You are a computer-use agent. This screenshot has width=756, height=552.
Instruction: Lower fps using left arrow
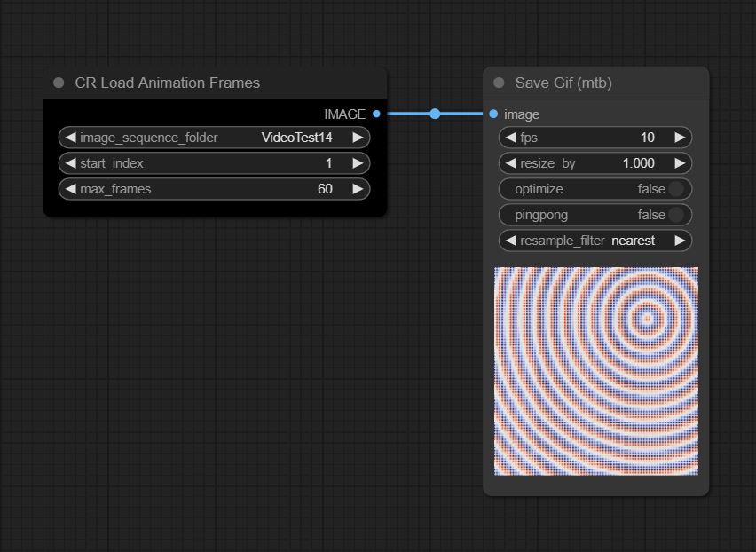510,138
